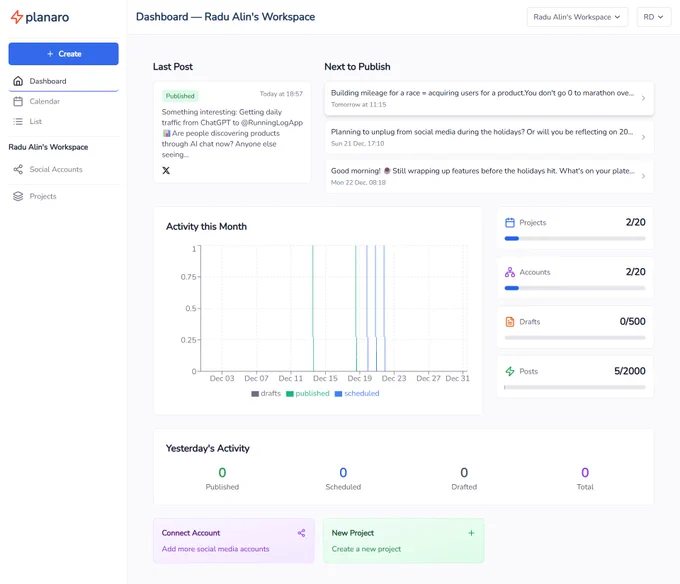Click the Projects layers icon in the sidebar

18,196
